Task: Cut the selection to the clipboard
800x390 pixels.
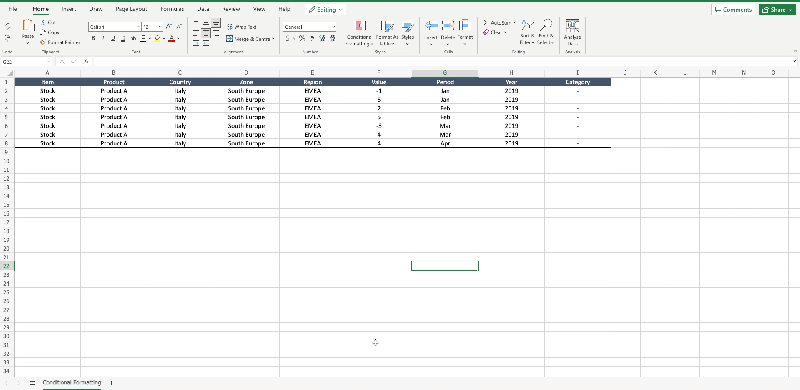Action: (x=48, y=22)
